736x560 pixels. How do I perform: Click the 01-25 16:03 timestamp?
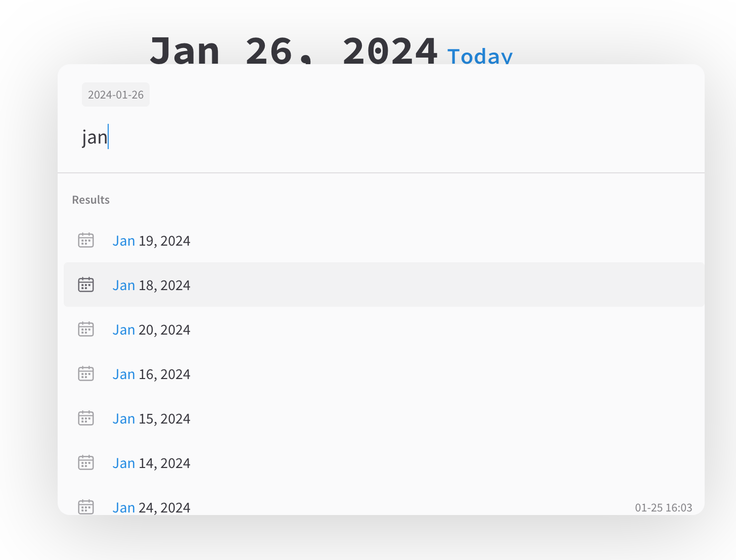(663, 507)
